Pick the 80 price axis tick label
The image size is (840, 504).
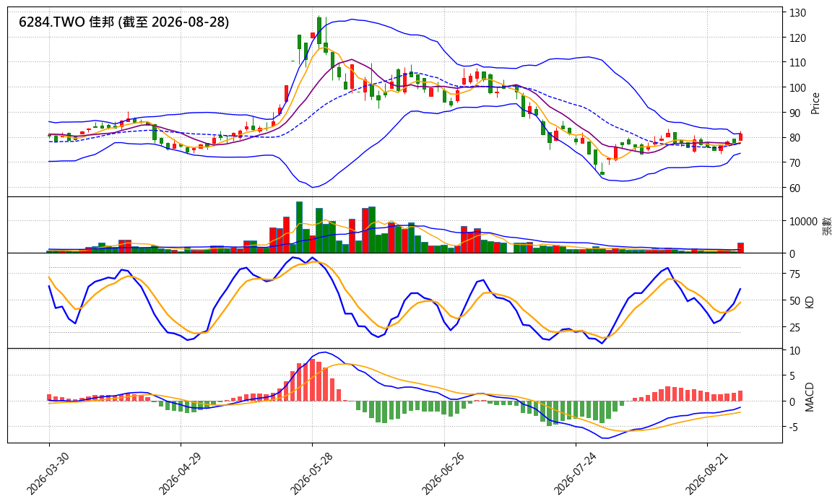794,138
